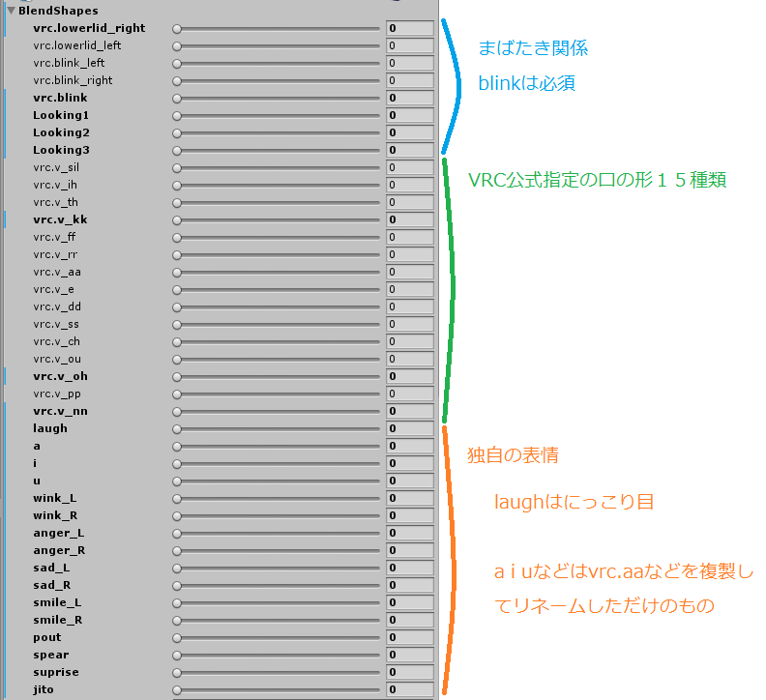Select the jito label

[43, 689]
